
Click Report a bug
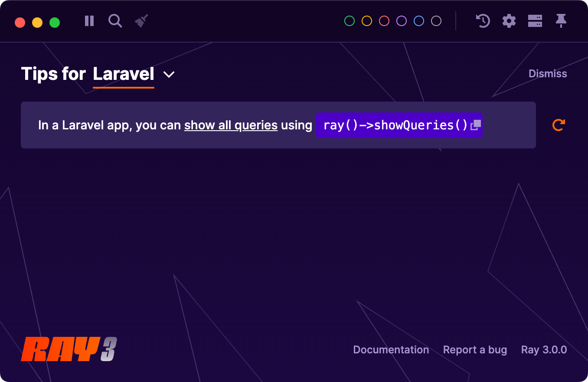(475, 349)
